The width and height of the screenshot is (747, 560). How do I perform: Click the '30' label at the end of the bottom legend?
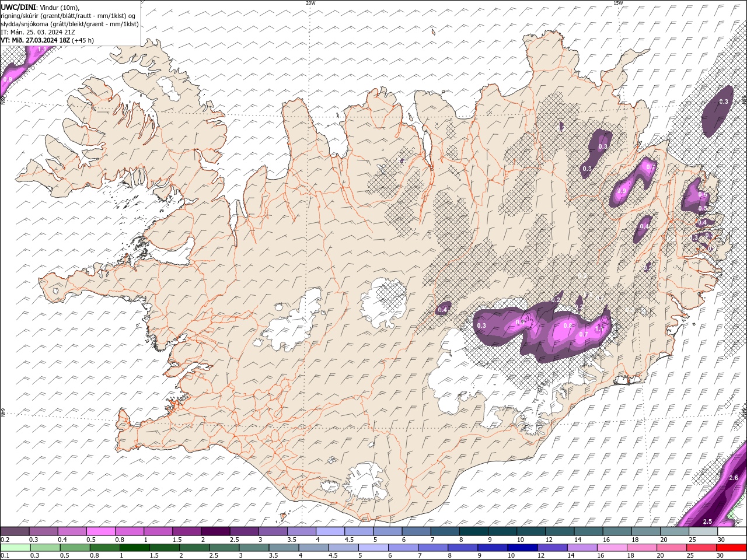tap(720, 555)
